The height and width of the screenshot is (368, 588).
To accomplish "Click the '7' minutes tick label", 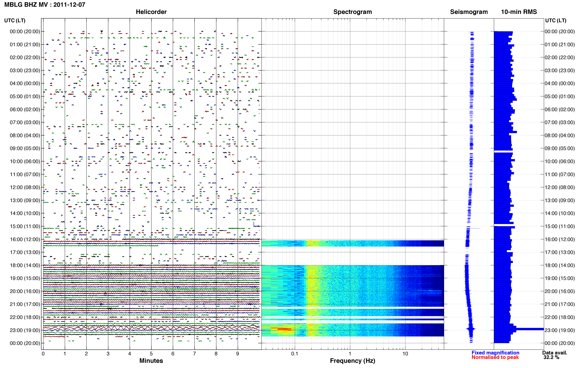I will click(x=195, y=354).
